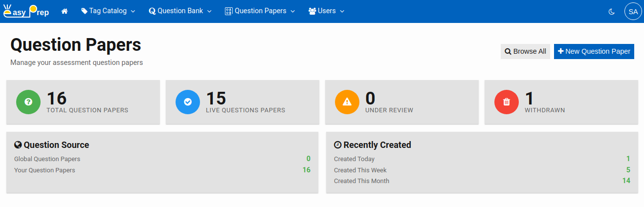
Task: Open the Question Papers nav menu
Action: pyautogui.click(x=260, y=11)
